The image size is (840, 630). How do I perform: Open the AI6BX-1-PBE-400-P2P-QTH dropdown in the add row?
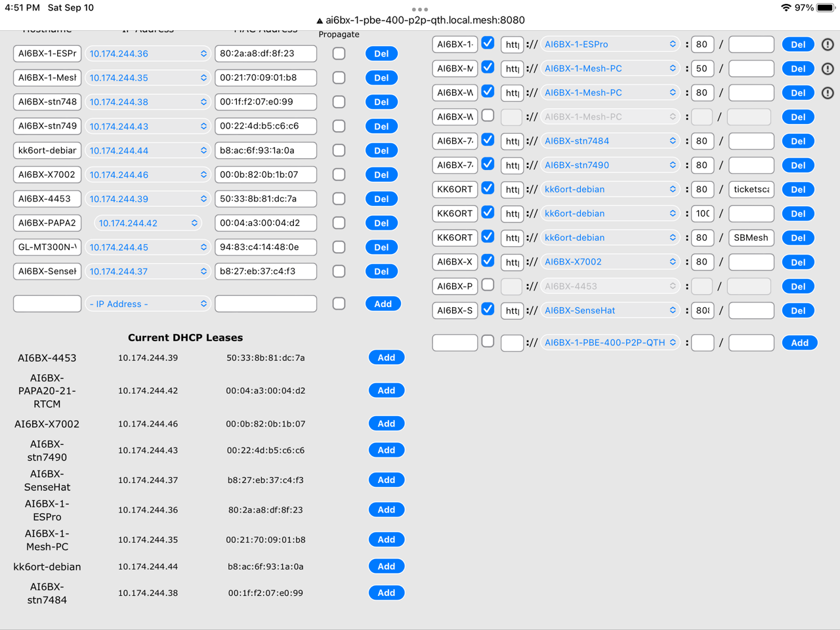pos(610,342)
